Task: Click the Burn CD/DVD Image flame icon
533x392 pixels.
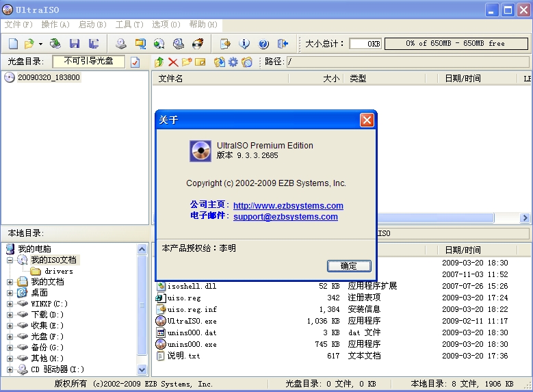Action: pos(198,44)
